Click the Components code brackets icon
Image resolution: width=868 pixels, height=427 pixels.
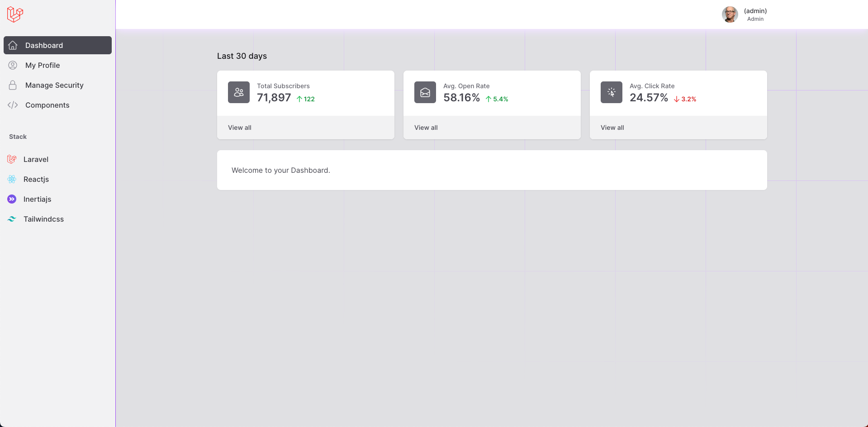coord(13,105)
